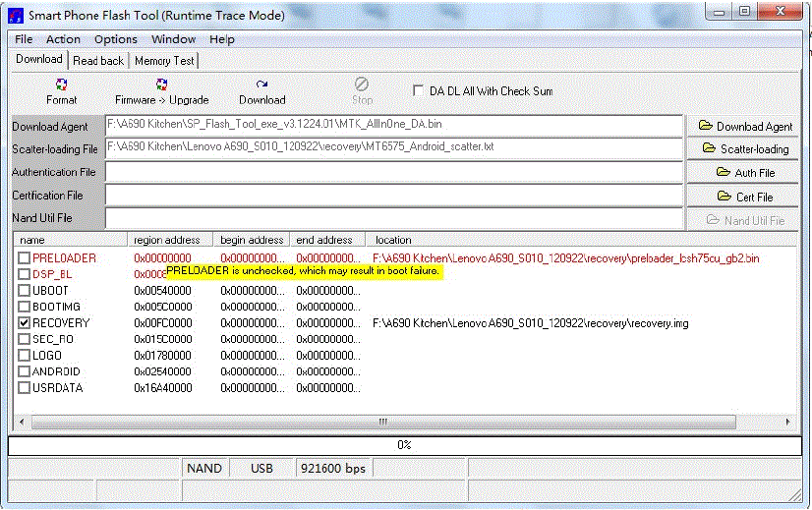Click region address 0x00540000
Viewport: 812px width, 510px height.
tap(162, 291)
